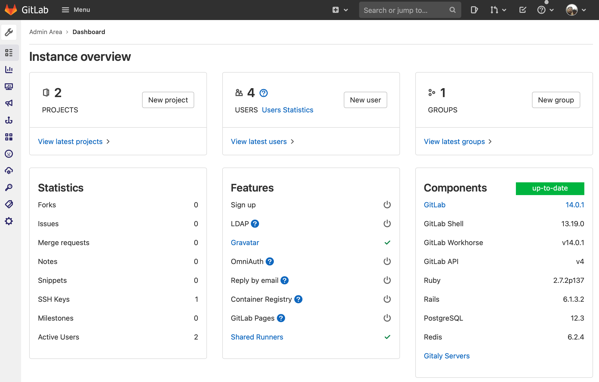The height and width of the screenshot is (382, 599).
Task: Open the Gitaly Servers link
Action: tap(447, 356)
